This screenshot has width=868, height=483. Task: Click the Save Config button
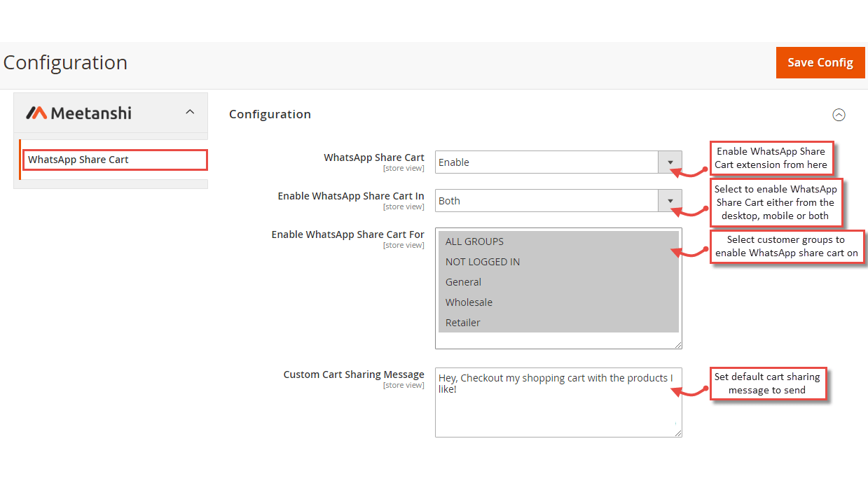820,62
